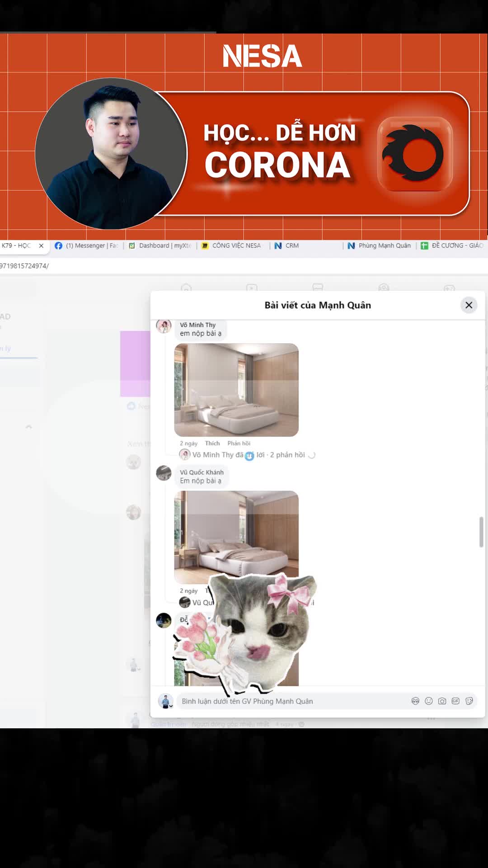Screen dimensions: 488x868
Task: Open the avatar sticker picker in comment box
Action: point(415,701)
